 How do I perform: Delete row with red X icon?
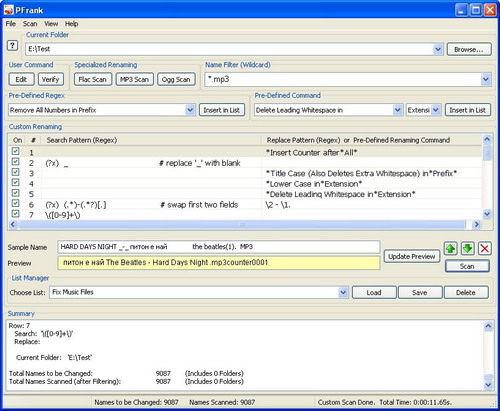coord(485,248)
